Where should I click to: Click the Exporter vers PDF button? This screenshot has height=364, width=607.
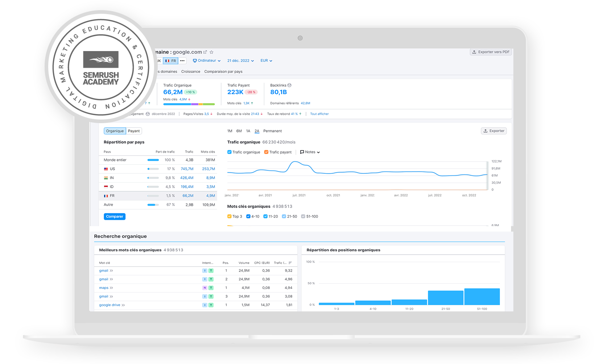point(491,52)
